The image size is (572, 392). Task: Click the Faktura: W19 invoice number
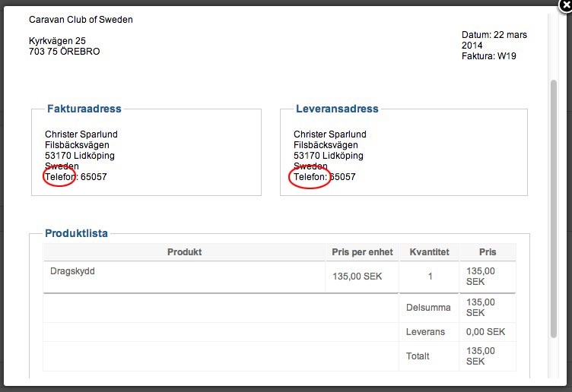(489, 56)
